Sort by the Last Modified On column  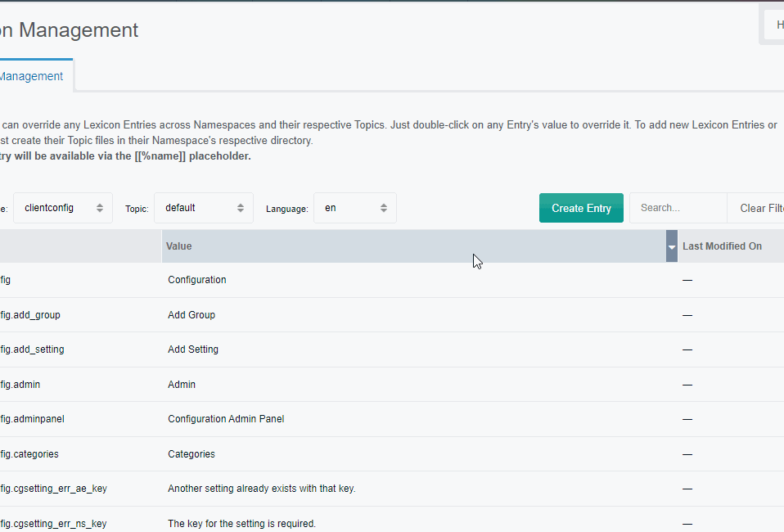(722, 246)
